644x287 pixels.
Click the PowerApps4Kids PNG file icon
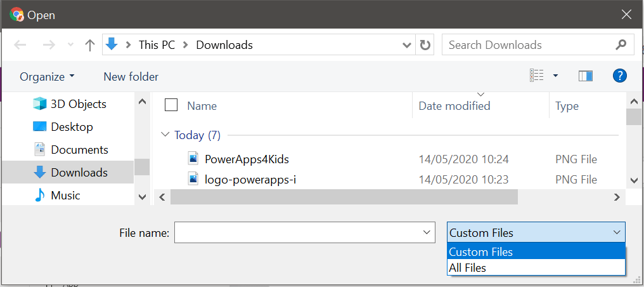point(193,158)
